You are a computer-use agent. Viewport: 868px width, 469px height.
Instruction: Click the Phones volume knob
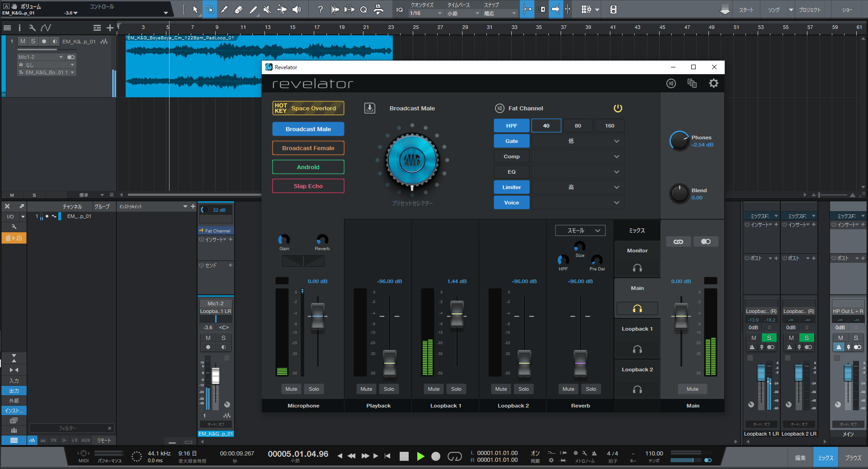tap(679, 141)
